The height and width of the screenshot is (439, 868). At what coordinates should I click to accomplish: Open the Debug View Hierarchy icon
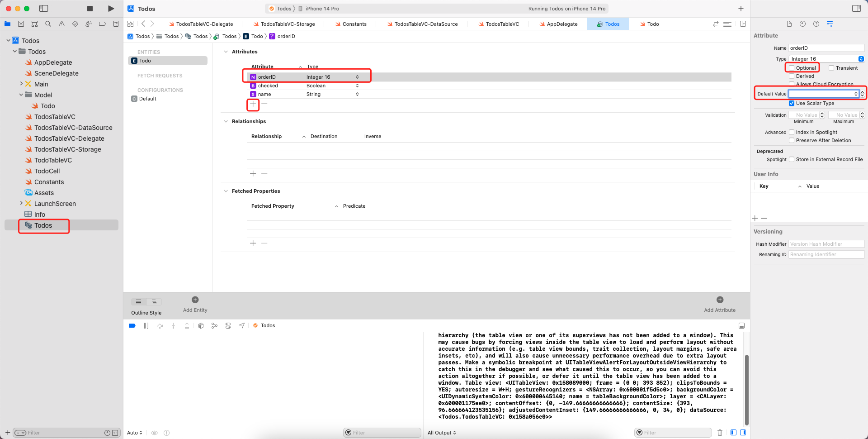201,326
